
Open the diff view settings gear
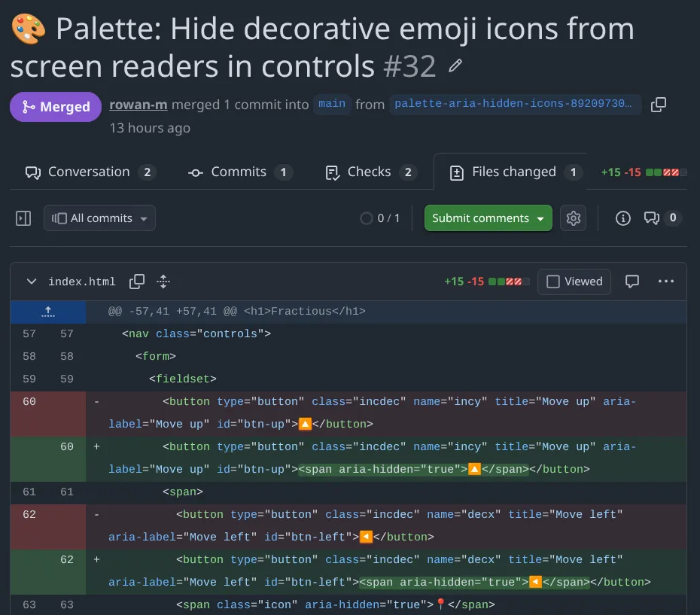[x=574, y=218]
